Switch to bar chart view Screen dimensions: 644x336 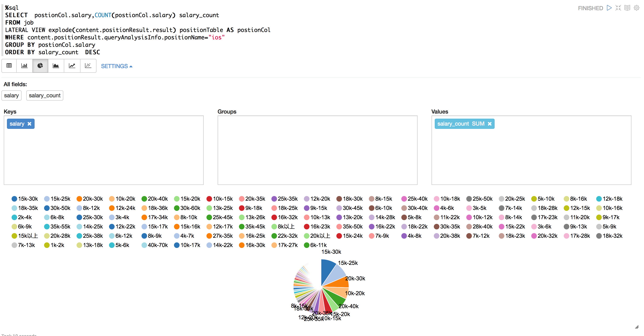point(25,66)
